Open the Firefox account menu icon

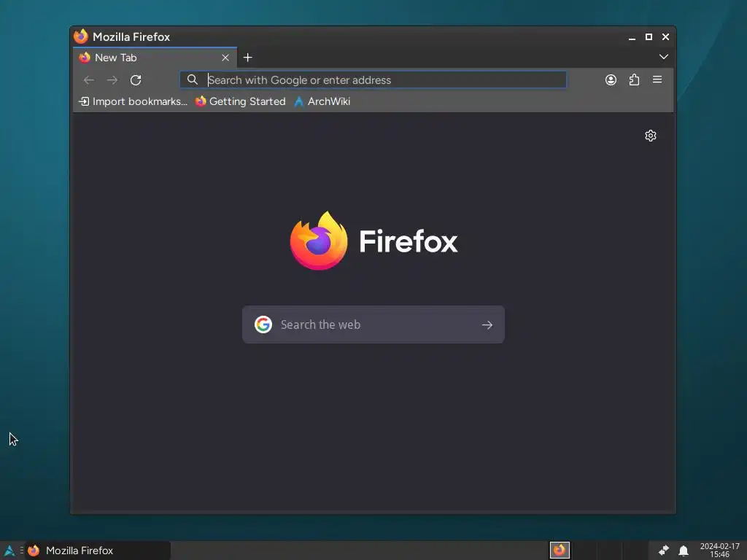(x=611, y=80)
